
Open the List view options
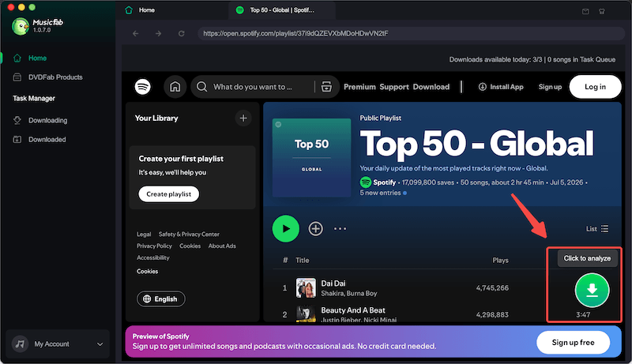tap(597, 229)
